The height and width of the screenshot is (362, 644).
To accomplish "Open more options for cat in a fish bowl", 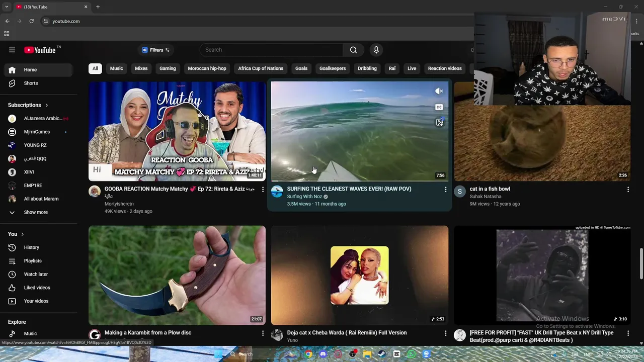I will pyautogui.click(x=628, y=190).
